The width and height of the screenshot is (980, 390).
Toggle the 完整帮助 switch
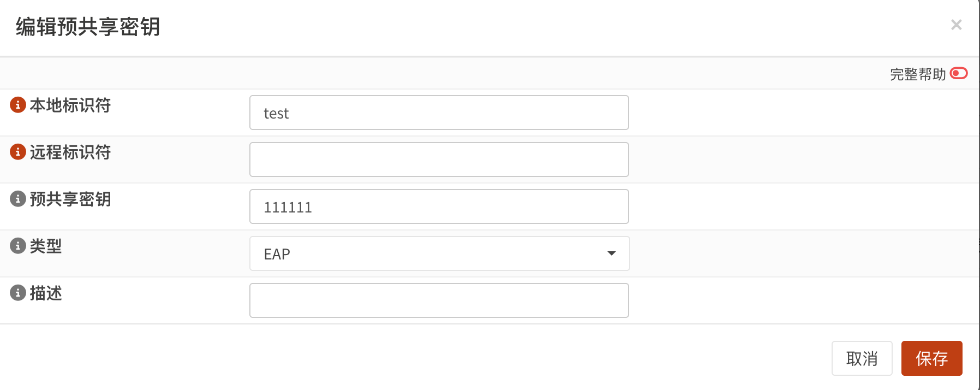coord(959,73)
